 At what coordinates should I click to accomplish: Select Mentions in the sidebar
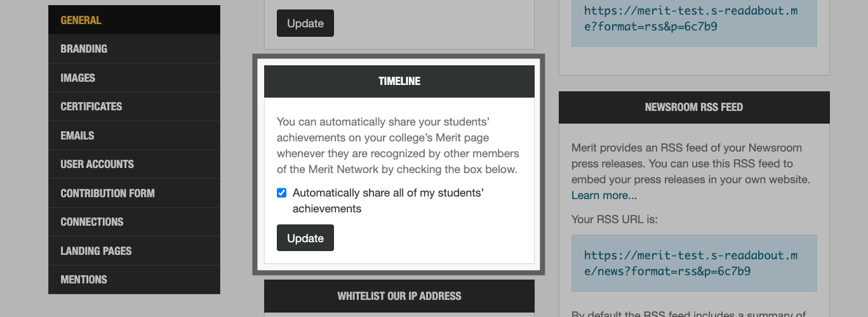pyautogui.click(x=84, y=280)
